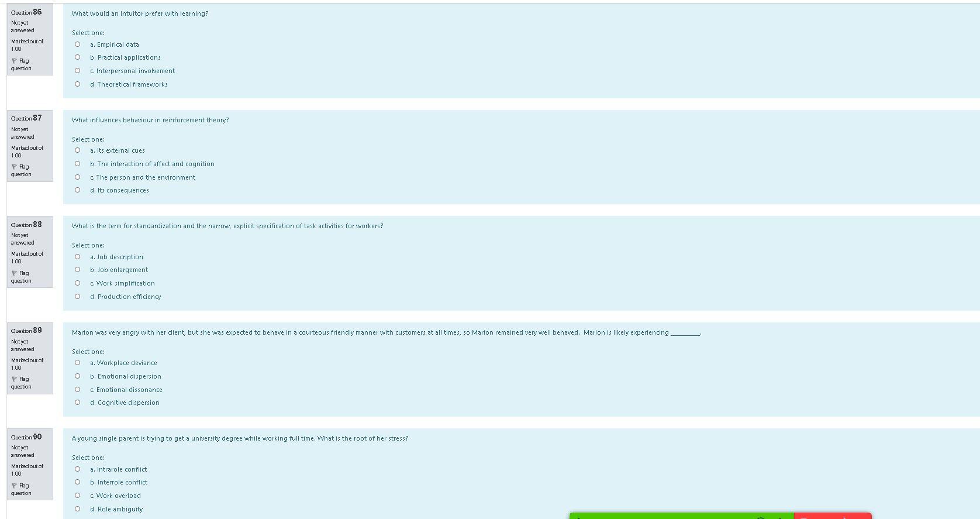Choose a. Job description
The width and height of the screenshot is (980, 519).
pos(77,257)
